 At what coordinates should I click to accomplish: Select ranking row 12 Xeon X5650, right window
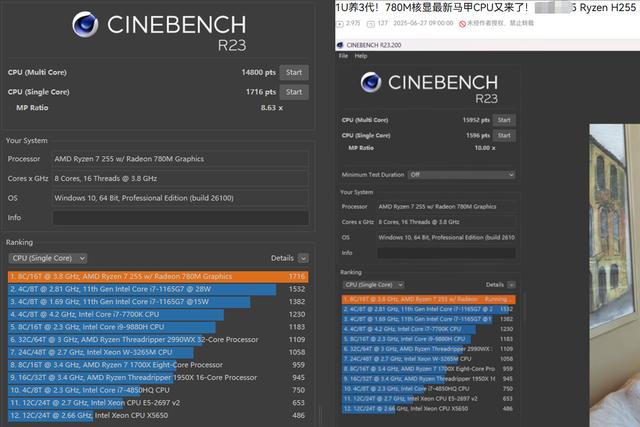pyautogui.click(x=429, y=409)
